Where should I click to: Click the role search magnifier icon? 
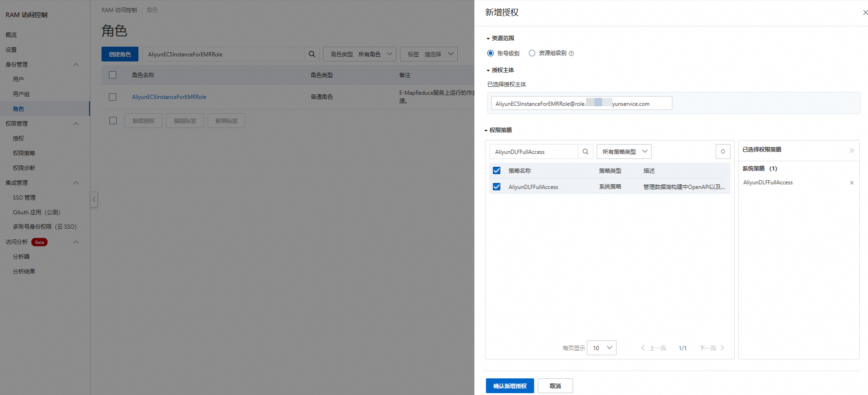(312, 54)
